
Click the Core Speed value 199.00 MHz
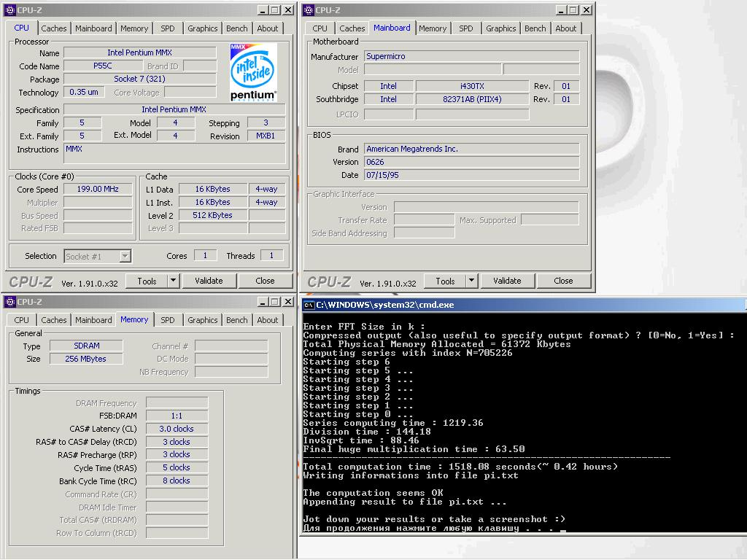click(98, 189)
